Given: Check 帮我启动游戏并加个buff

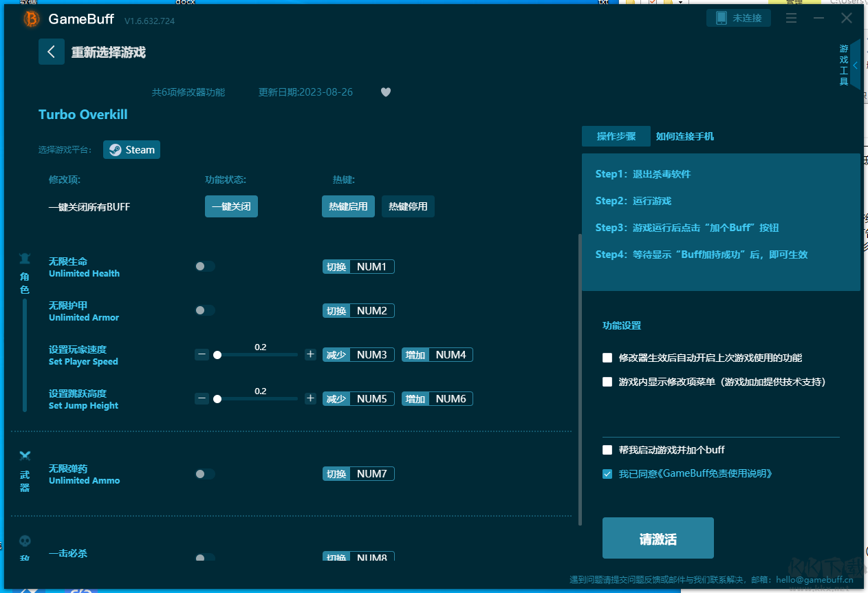Looking at the screenshot, I should pos(607,450).
